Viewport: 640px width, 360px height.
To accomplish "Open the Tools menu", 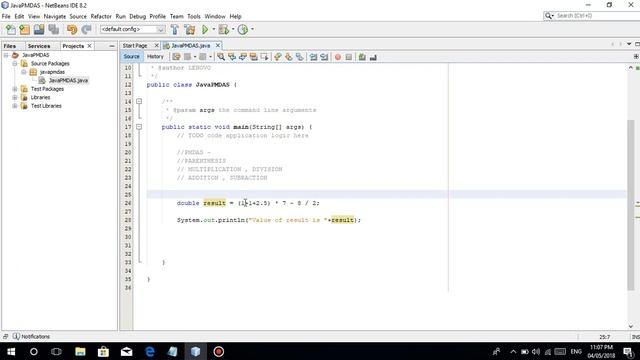I will click(x=194, y=16).
